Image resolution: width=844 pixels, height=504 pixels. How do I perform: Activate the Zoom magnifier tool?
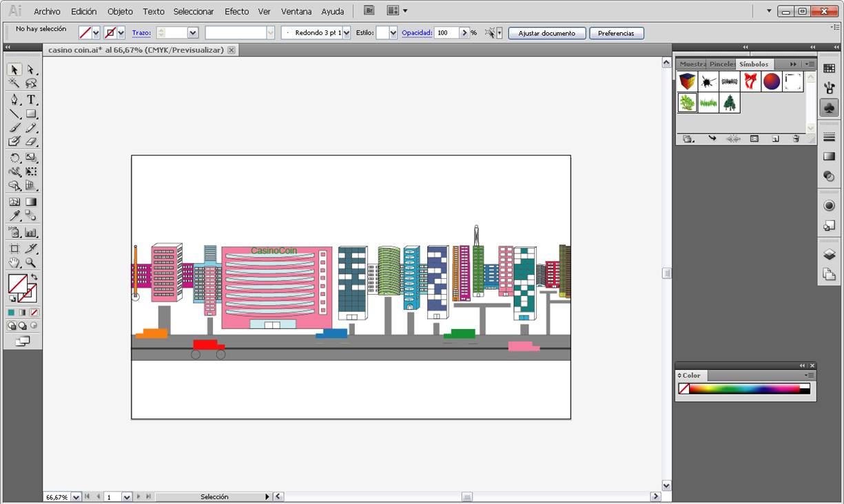31,263
